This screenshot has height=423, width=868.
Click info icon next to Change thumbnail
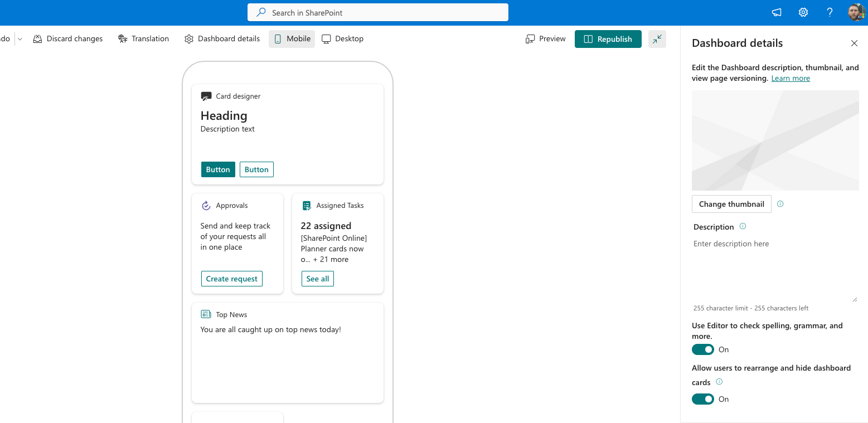click(x=780, y=204)
